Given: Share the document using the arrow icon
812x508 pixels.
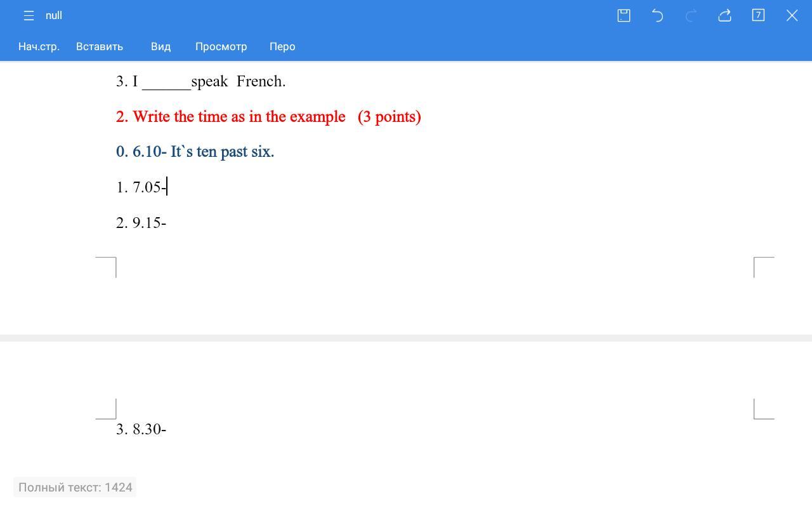Looking at the screenshot, I should 724,15.
